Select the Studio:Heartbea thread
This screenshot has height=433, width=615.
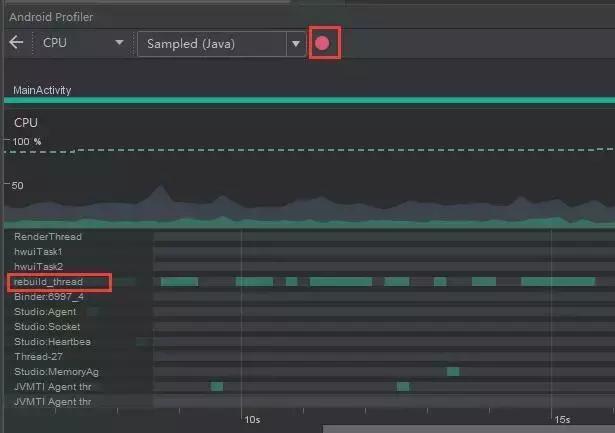pyautogui.click(x=52, y=341)
